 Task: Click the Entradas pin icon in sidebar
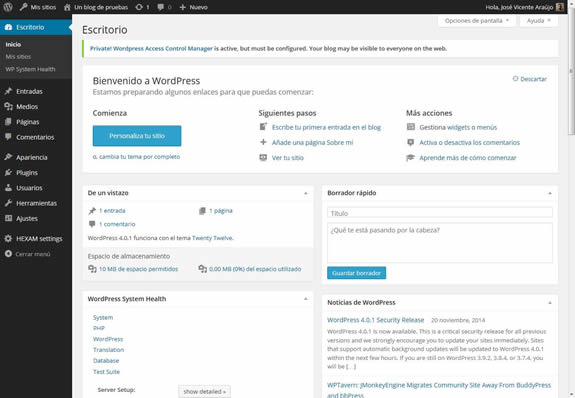pyautogui.click(x=8, y=91)
